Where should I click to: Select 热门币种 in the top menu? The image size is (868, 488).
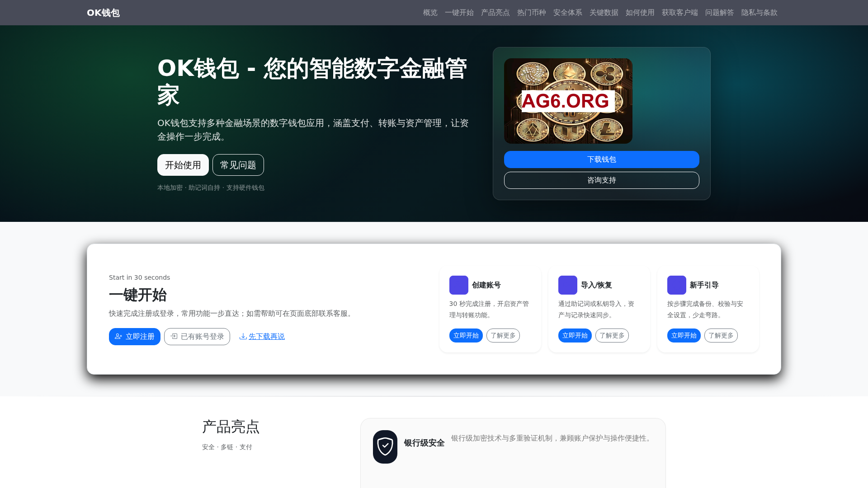(x=531, y=13)
